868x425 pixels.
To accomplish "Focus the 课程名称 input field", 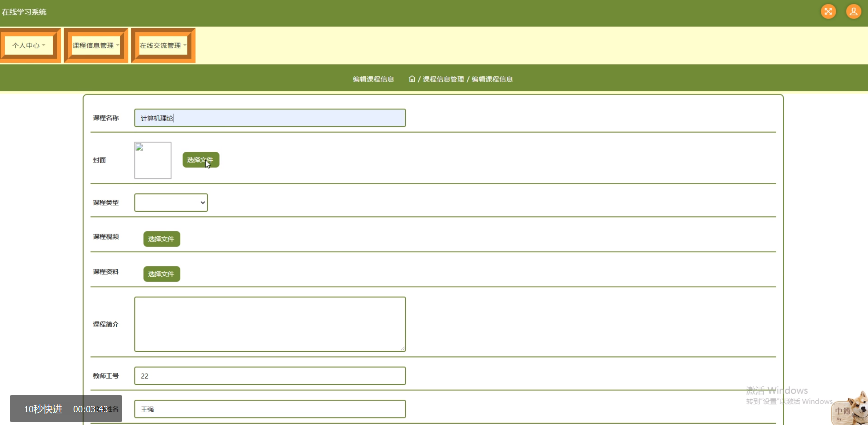I will (270, 118).
